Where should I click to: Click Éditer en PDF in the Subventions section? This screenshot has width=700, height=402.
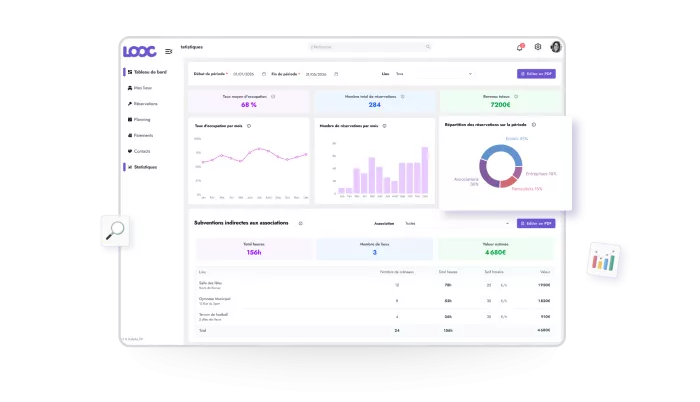536,223
